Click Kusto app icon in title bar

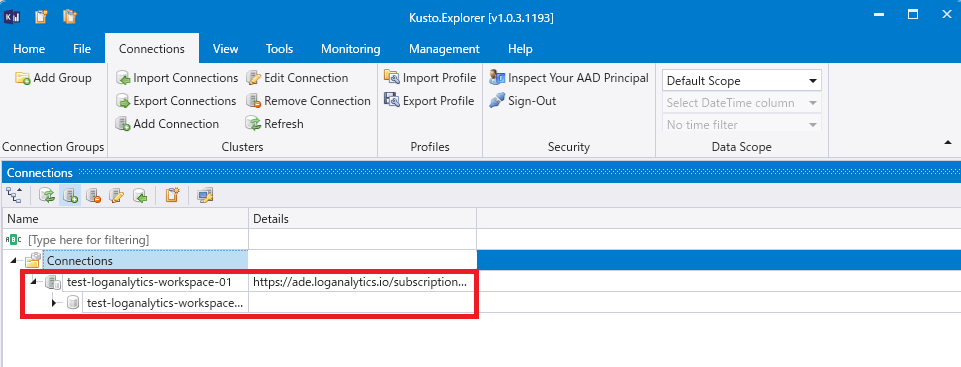(x=12, y=17)
